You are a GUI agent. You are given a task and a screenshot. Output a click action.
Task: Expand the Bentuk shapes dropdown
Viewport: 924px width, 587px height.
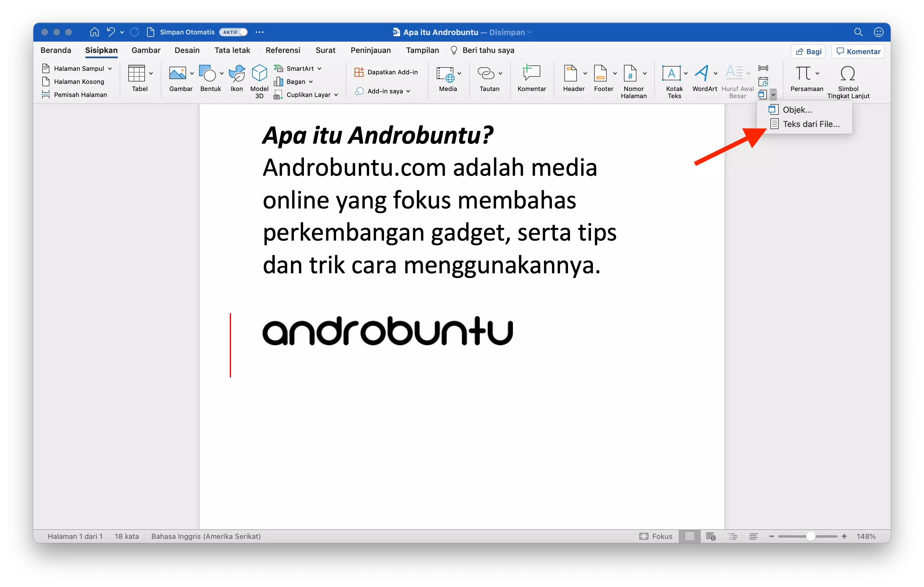[222, 74]
